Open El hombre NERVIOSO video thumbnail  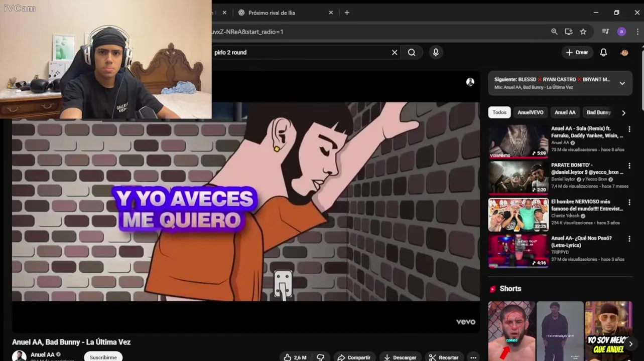coord(519,215)
